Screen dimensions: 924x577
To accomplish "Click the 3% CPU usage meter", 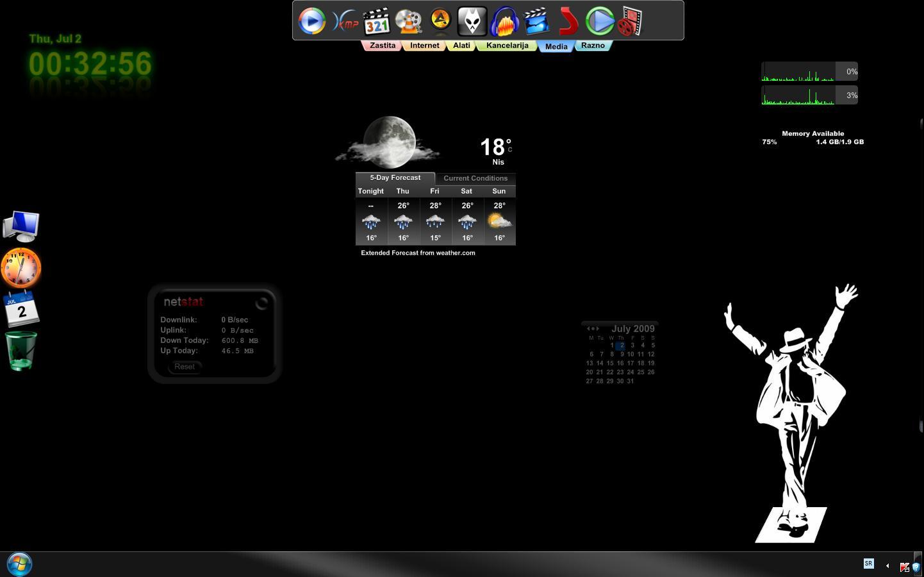I will click(x=809, y=95).
